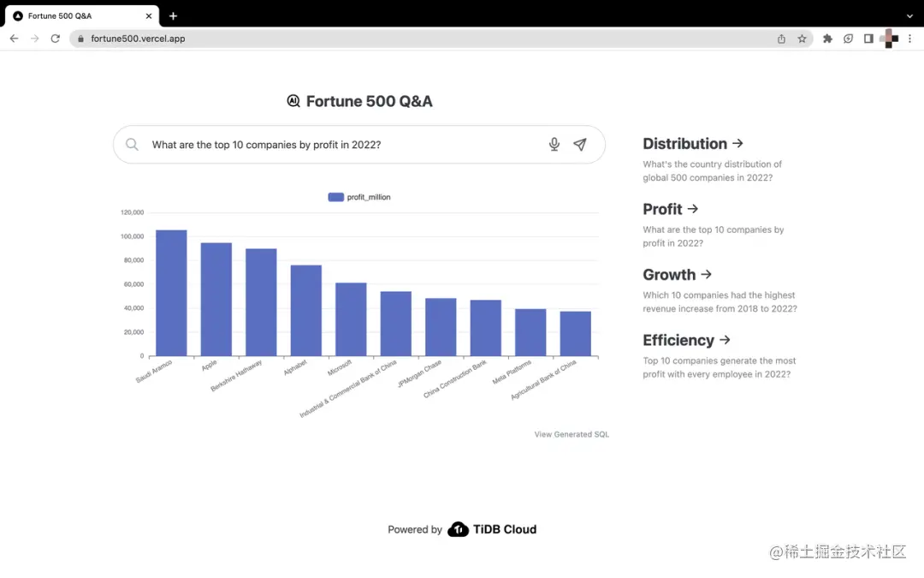Reload the page
924x578 pixels.
(x=56, y=39)
